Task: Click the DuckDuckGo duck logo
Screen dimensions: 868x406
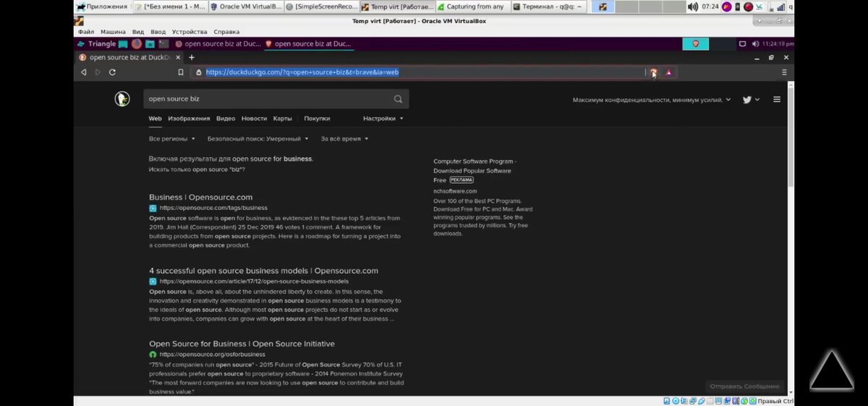Action: [122, 99]
